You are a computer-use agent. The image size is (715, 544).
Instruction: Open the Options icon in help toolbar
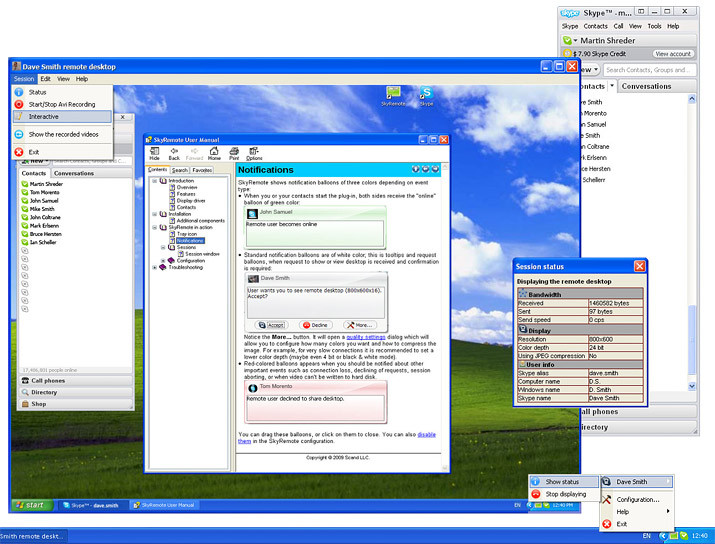click(x=254, y=154)
